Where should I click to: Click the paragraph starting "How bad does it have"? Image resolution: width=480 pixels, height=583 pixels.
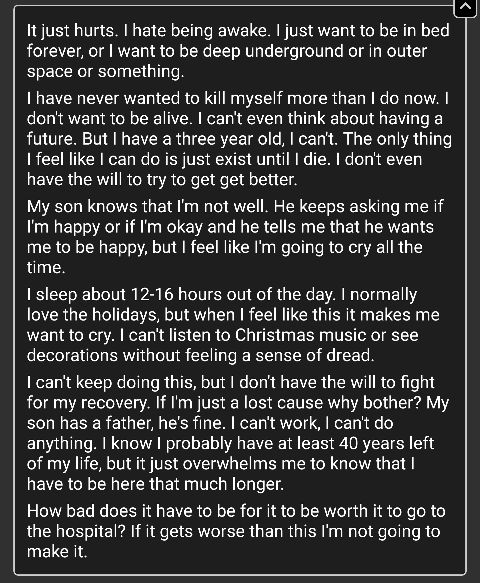pos(236,531)
